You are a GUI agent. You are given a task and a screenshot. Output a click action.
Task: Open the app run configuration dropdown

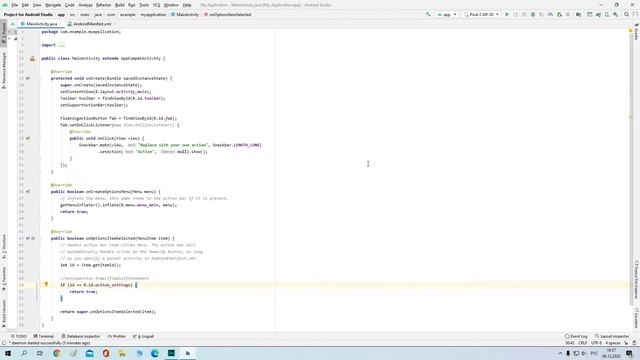(x=447, y=14)
